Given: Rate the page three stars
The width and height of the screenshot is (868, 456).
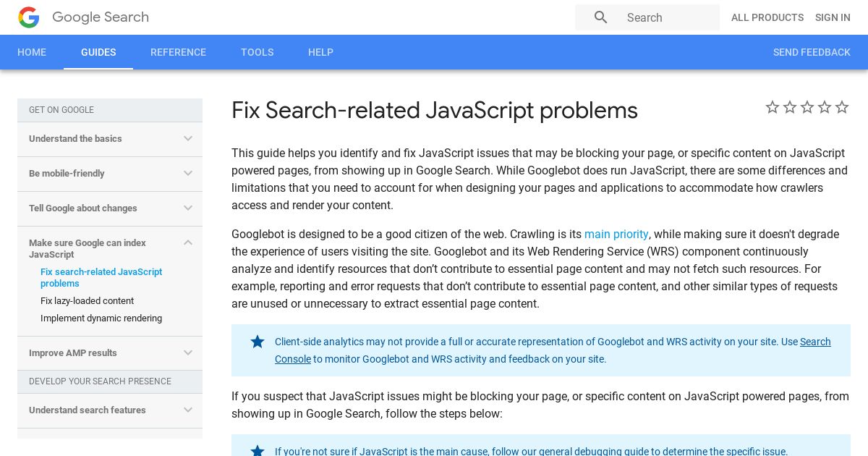Looking at the screenshot, I should click(x=807, y=107).
